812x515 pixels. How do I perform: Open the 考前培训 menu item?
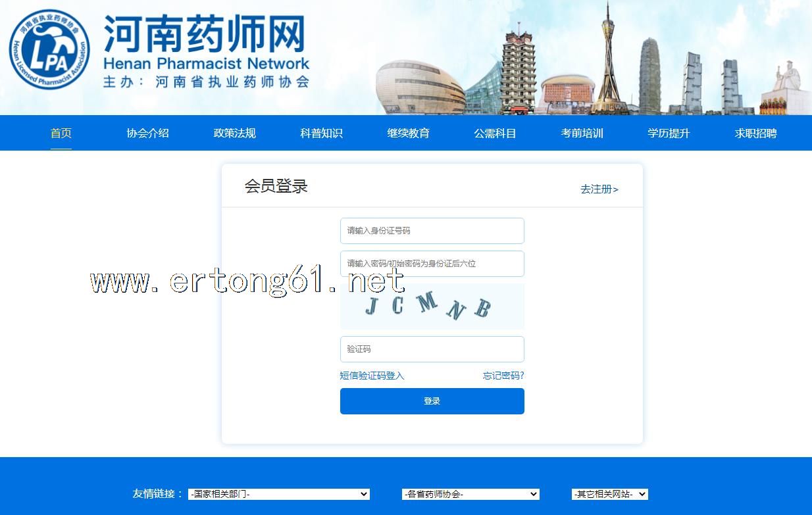(x=582, y=134)
